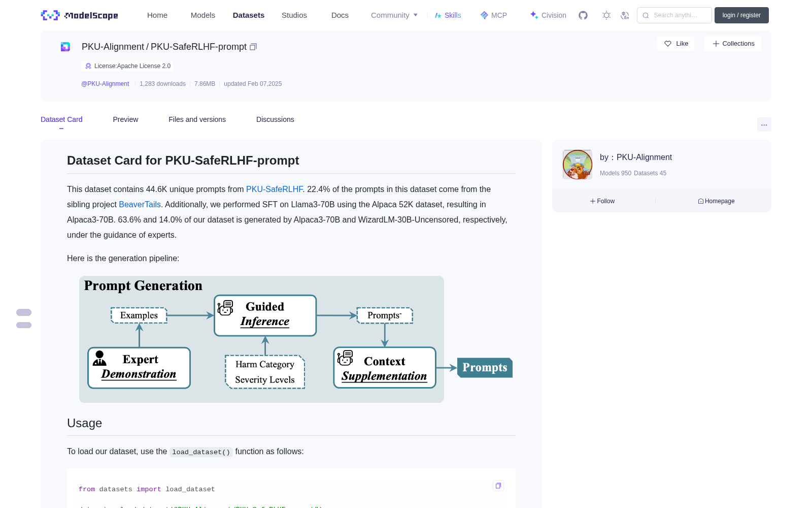Click the '1,283 downloads' text
This screenshot has height=508, width=812.
coord(162,84)
